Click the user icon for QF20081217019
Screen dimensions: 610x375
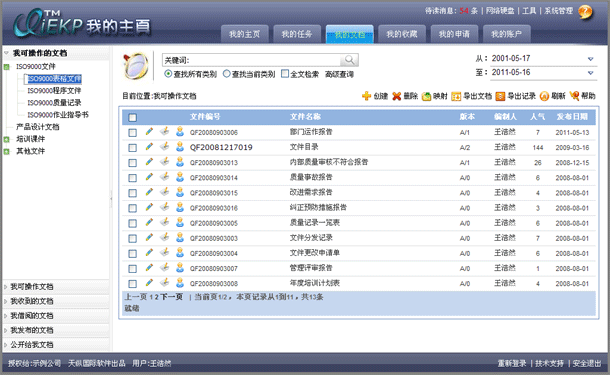pyautogui.click(x=180, y=147)
